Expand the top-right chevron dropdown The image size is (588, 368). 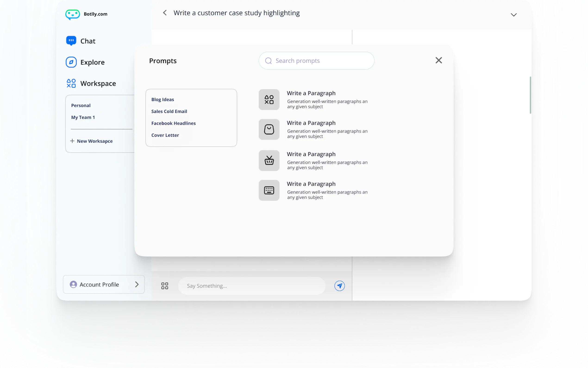513,15
